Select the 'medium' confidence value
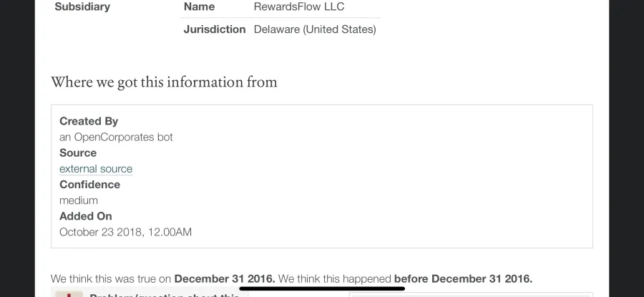 (79, 200)
